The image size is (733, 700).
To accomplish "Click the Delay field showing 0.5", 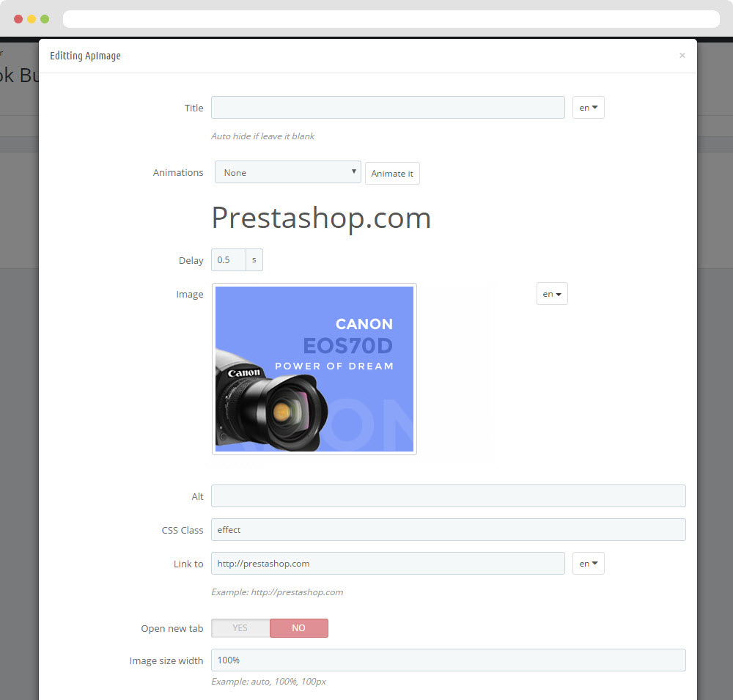I will tap(229, 260).
